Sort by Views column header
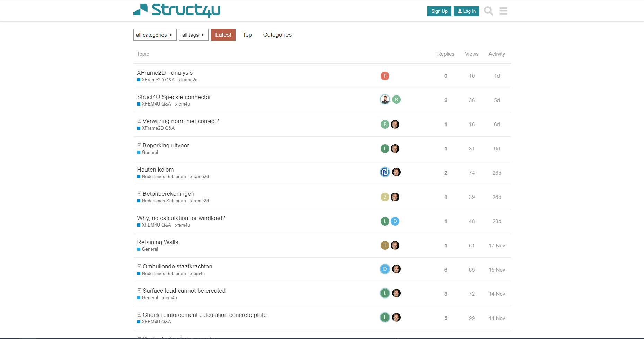Image resolution: width=644 pixels, height=339 pixels. 471,54
